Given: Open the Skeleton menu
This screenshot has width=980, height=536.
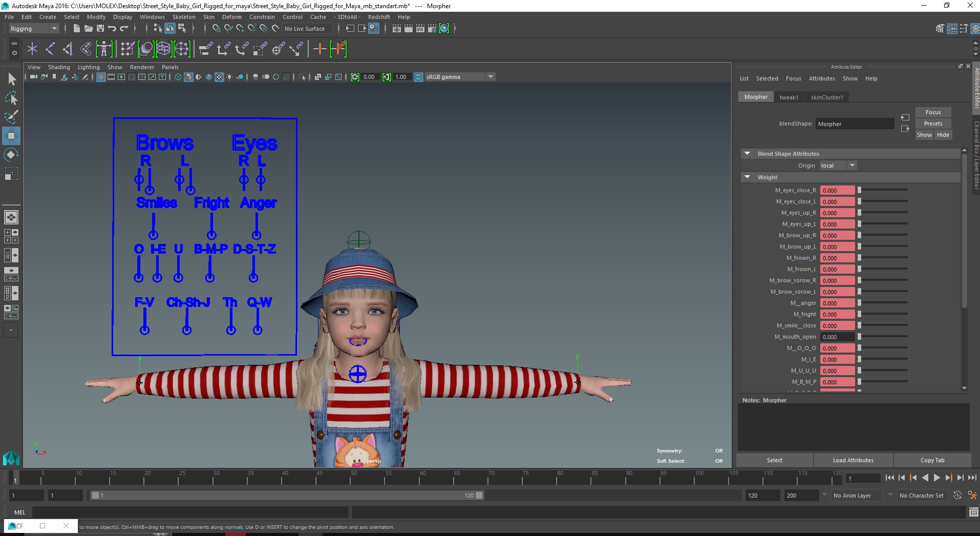Looking at the screenshot, I should [x=184, y=17].
